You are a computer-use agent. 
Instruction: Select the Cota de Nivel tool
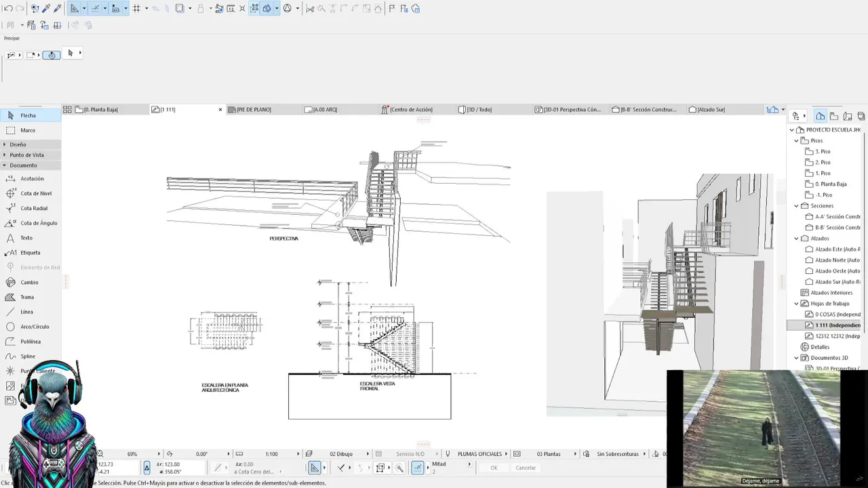pos(31,193)
